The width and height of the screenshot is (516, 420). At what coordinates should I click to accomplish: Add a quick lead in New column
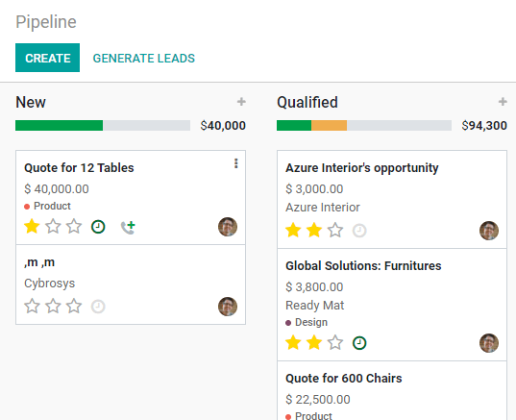coord(241,102)
